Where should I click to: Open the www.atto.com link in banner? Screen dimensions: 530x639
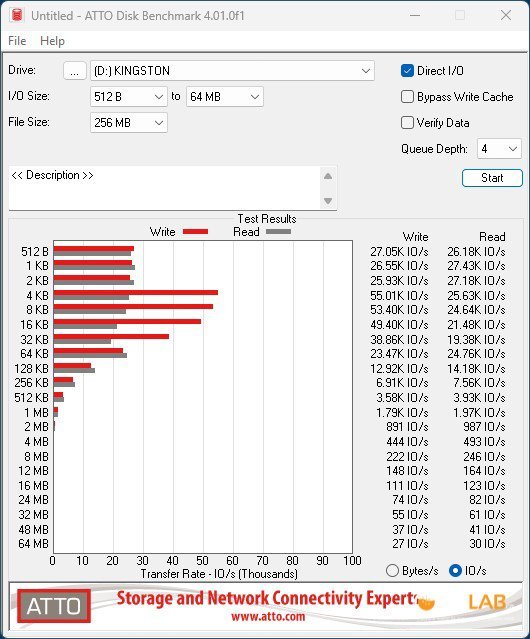(x=268, y=616)
